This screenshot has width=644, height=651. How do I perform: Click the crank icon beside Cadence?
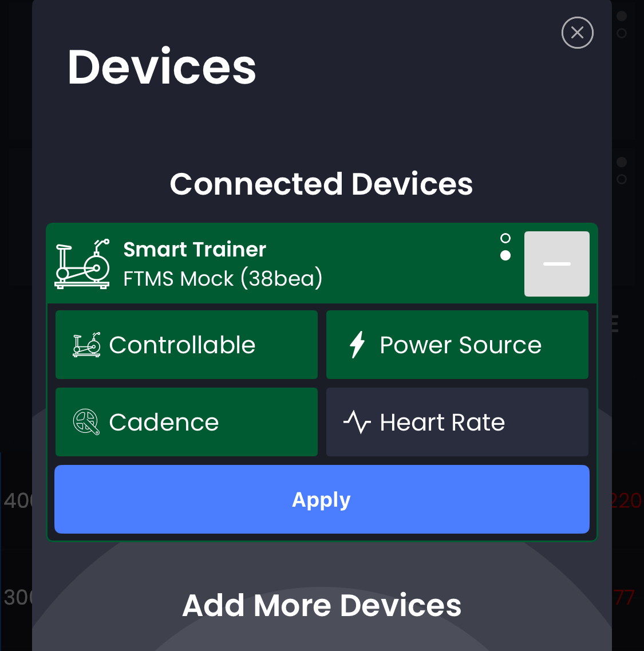click(x=86, y=422)
